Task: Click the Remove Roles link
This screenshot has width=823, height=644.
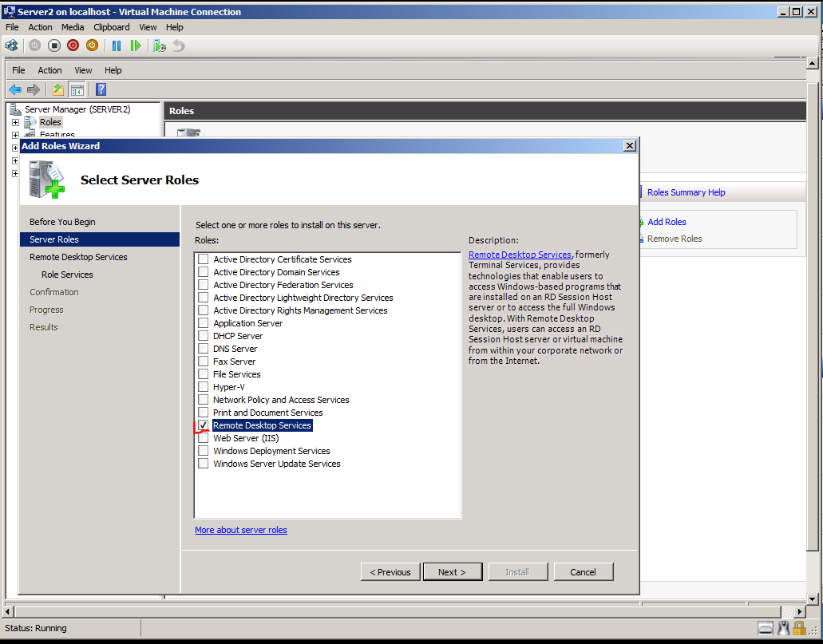Action: point(675,239)
